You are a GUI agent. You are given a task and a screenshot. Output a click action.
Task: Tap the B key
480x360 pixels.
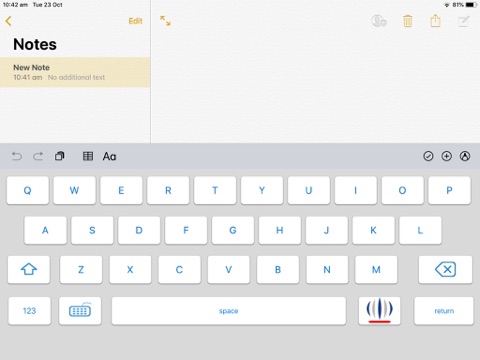click(x=278, y=269)
